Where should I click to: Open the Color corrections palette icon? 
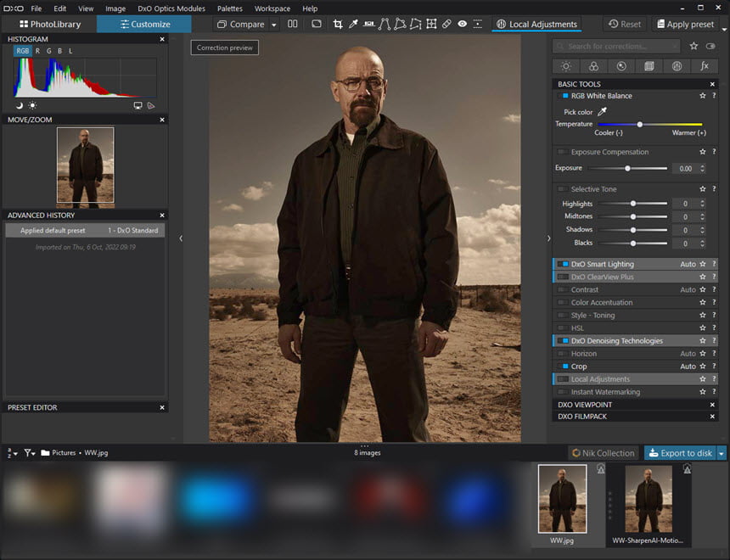tap(593, 66)
